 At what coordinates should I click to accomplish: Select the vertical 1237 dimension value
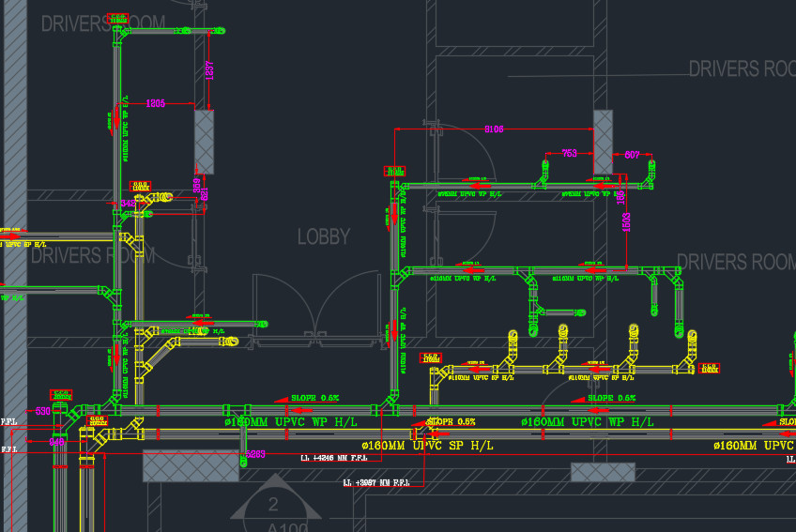click(209, 70)
